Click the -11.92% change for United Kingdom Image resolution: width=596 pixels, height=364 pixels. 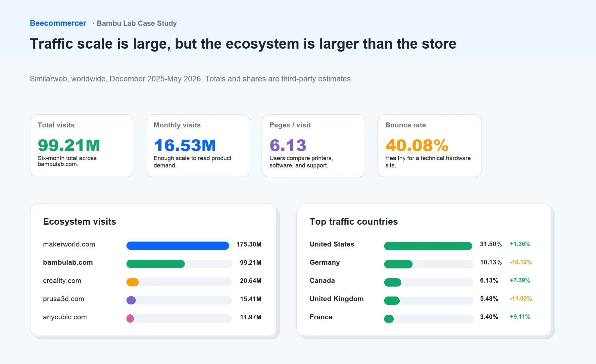pyautogui.click(x=521, y=298)
